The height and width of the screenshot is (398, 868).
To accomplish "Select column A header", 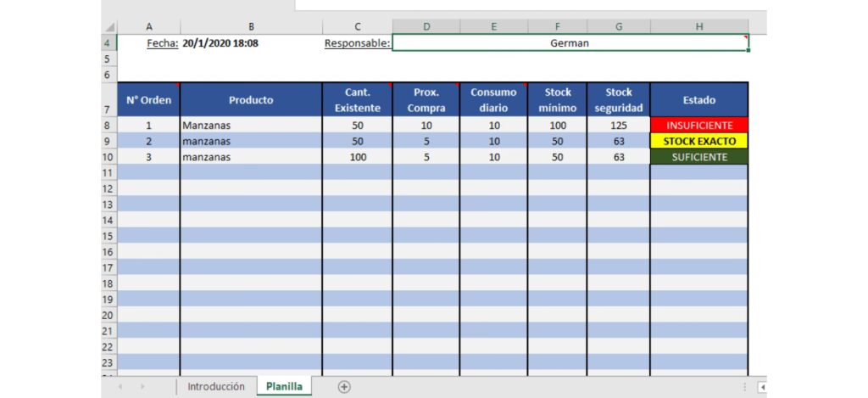I will 148,26.
